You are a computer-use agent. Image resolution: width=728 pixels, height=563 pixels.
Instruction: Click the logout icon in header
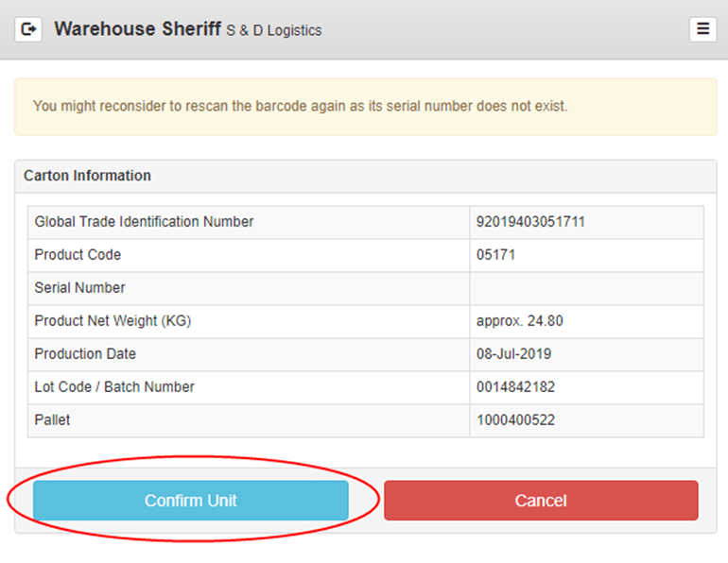(28, 29)
